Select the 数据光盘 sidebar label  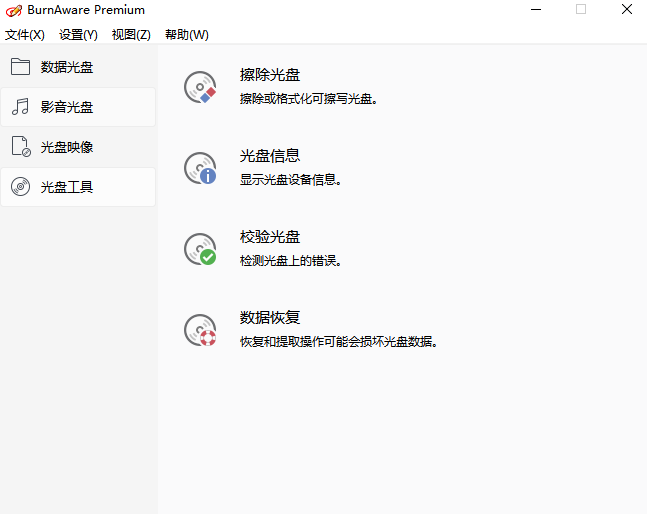click(x=67, y=67)
